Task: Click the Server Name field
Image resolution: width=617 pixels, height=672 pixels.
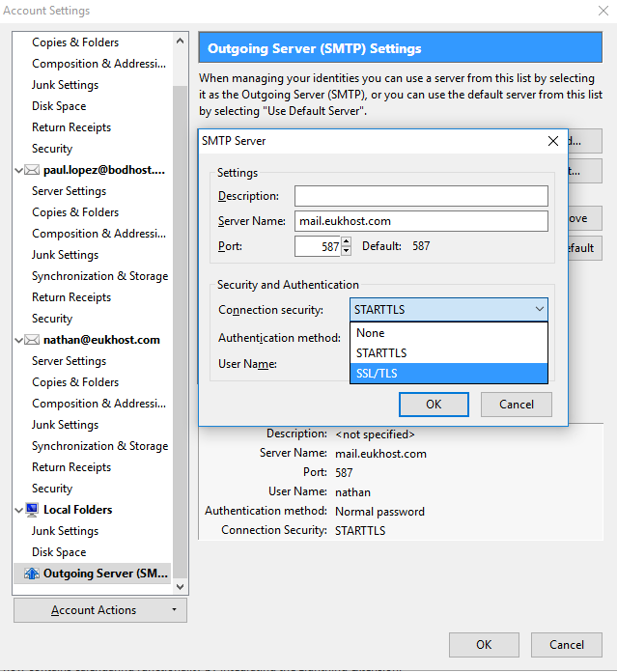Action: 421,221
